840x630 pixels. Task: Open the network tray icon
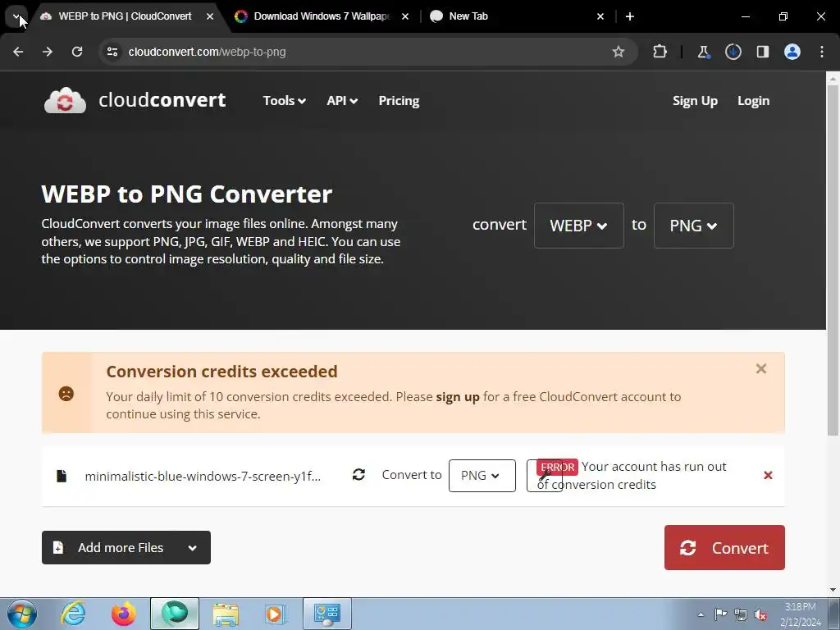coord(741,614)
